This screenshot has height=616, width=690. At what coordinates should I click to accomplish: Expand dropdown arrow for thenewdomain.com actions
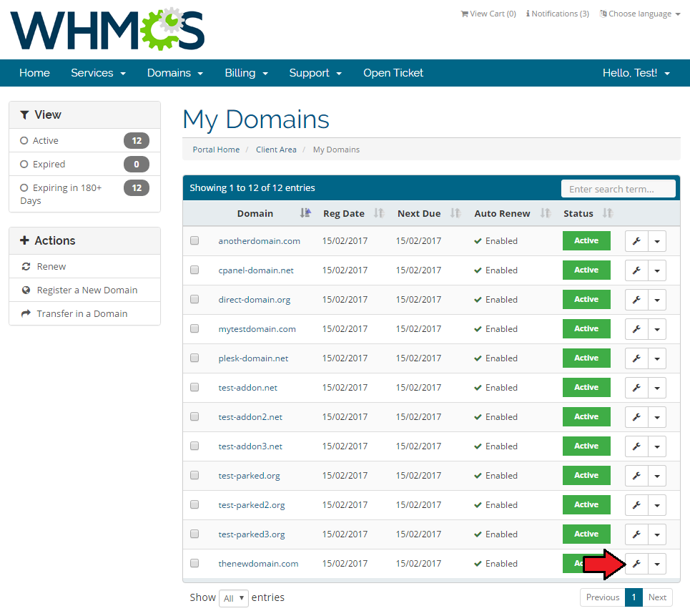click(657, 564)
